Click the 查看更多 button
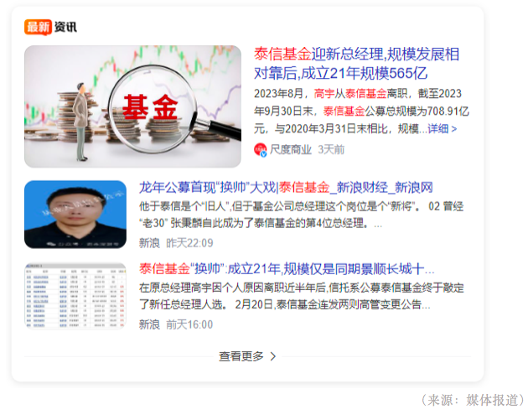Viewport: 528px width, 420px height. 247,356
